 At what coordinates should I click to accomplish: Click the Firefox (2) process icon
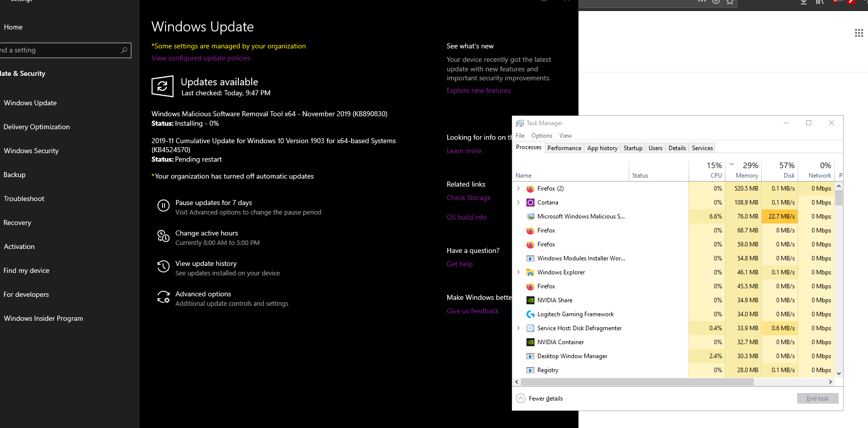[530, 189]
